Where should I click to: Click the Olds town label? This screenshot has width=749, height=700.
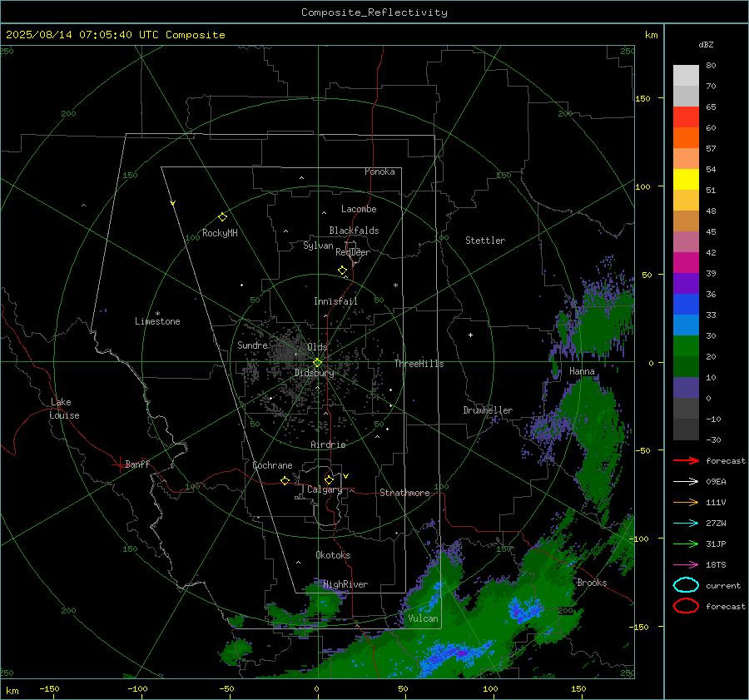coord(317,347)
